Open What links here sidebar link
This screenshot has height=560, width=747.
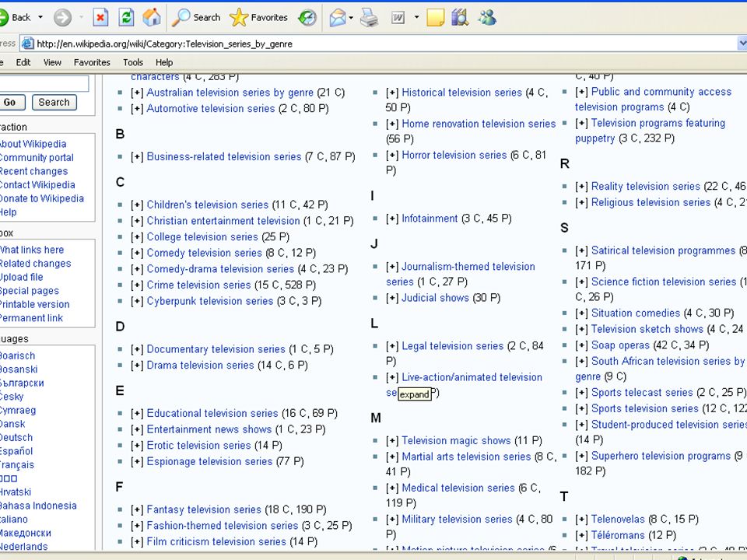click(31, 250)
